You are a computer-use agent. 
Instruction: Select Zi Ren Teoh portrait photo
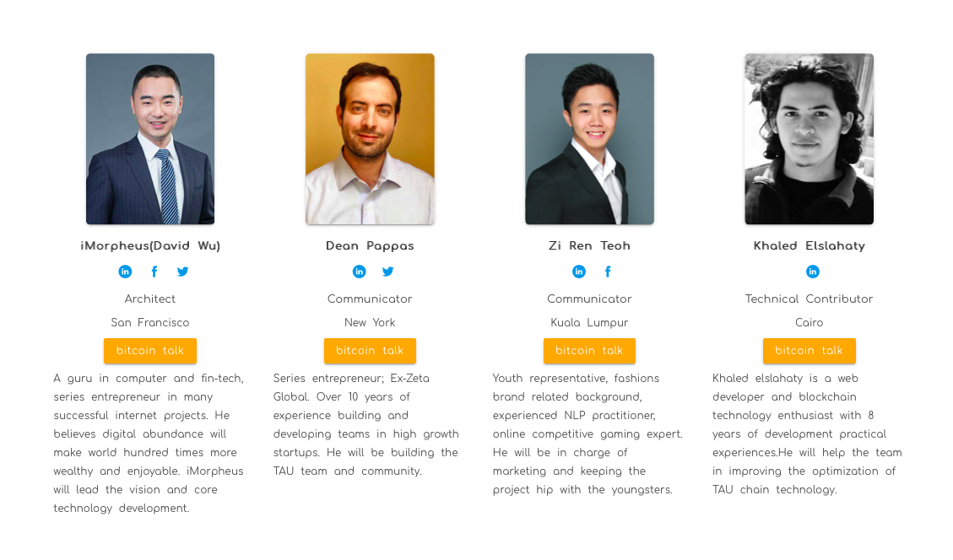click(589, 139)
